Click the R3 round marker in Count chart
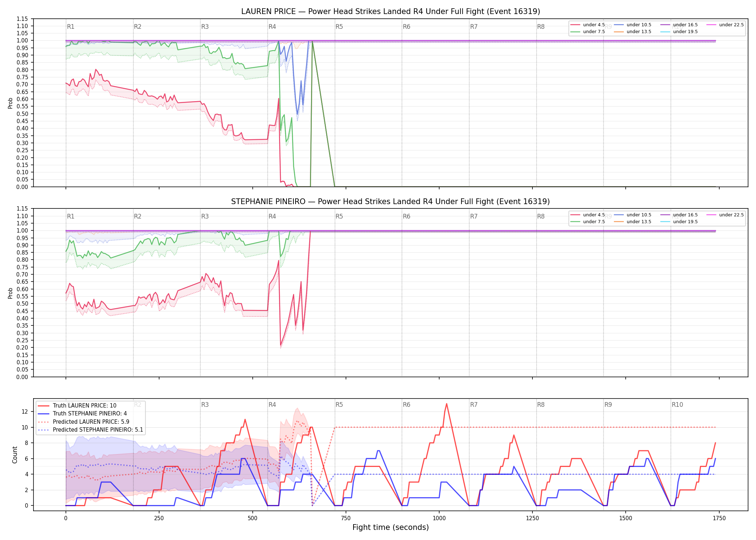This screenshot has height=540, width=756. click(205, 405)
